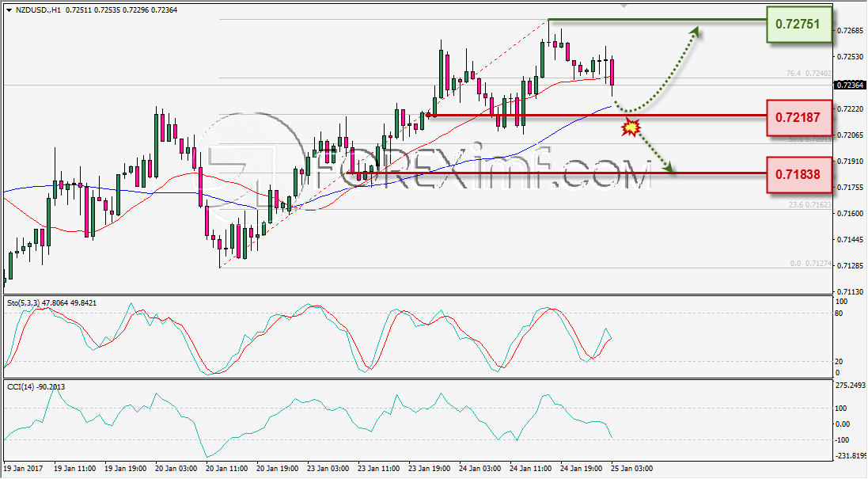Click the 24 Jan 11:00 time label
The image size is (868, 479).
(530, 469)
